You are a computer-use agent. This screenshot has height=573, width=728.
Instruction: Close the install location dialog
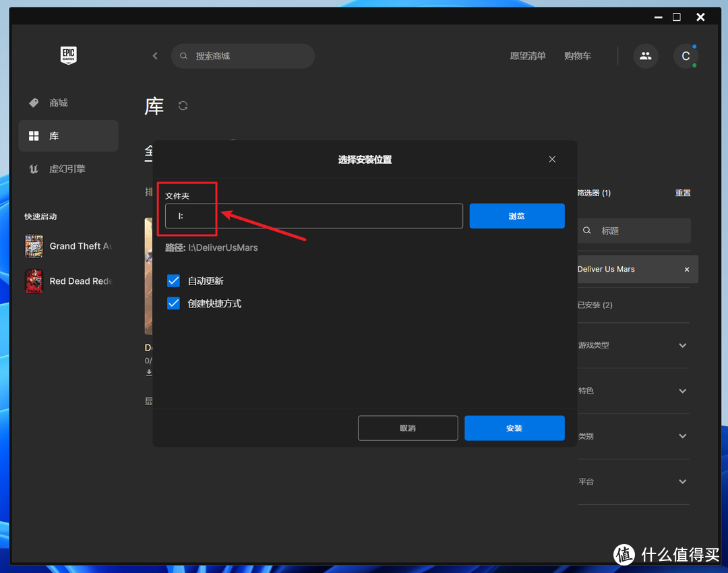(552, 159)
